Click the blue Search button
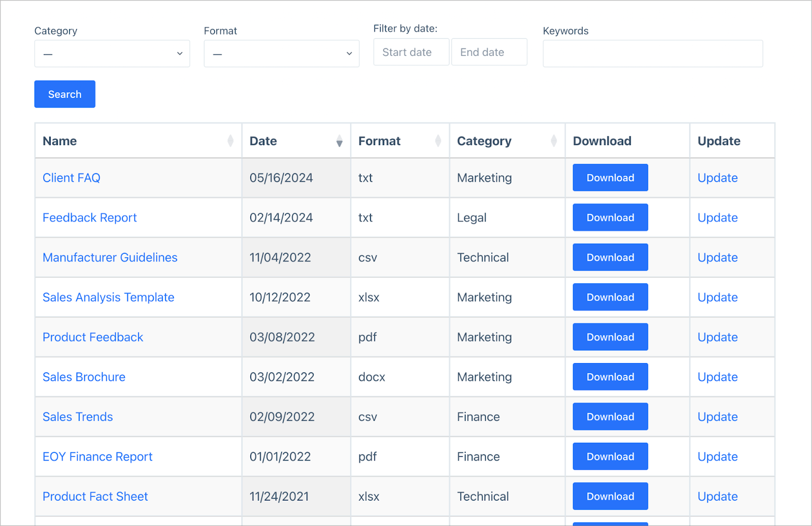The image size is (812, 526). (x=65, y=94)
